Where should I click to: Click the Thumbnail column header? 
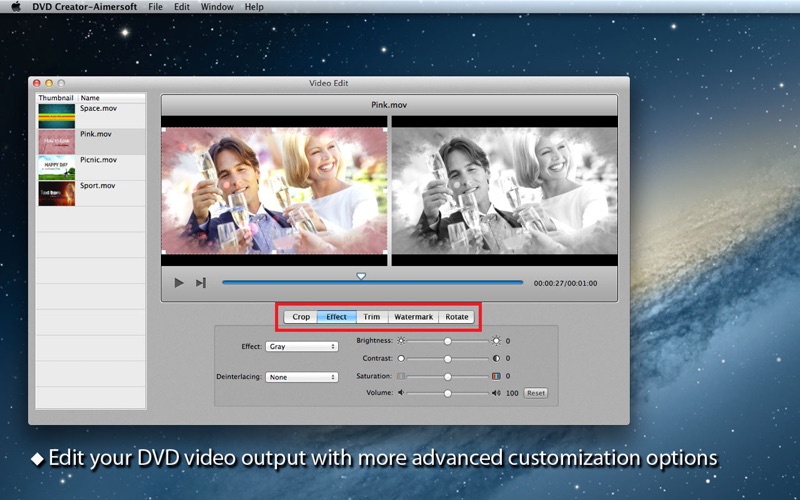tap(56, 97)
